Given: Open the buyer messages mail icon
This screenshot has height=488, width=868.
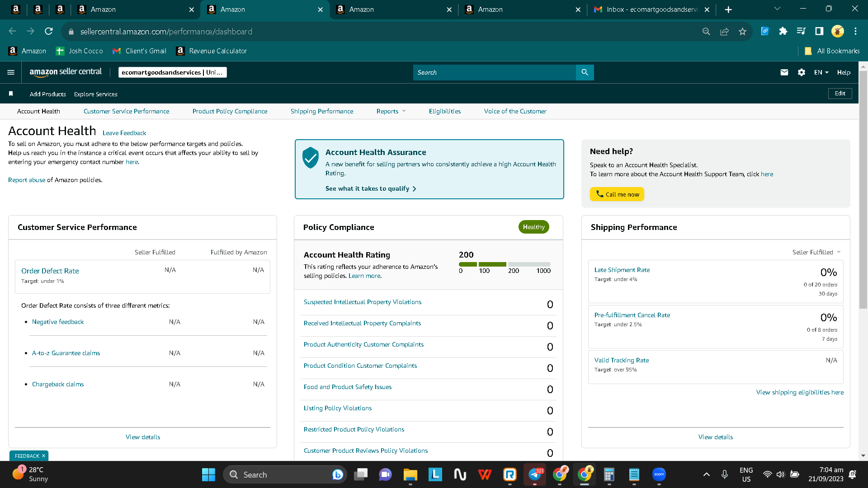Looking at the screenshot, I should (784, 72).
